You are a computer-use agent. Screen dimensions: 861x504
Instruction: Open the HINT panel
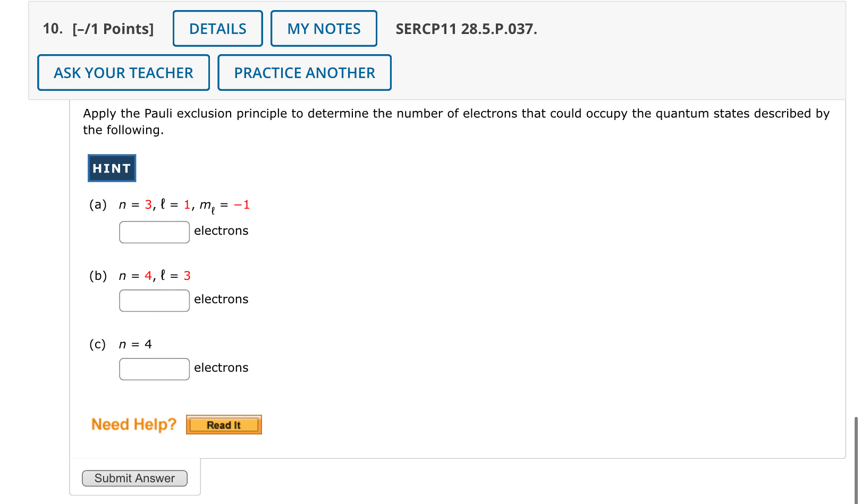[x=111, y=168]
